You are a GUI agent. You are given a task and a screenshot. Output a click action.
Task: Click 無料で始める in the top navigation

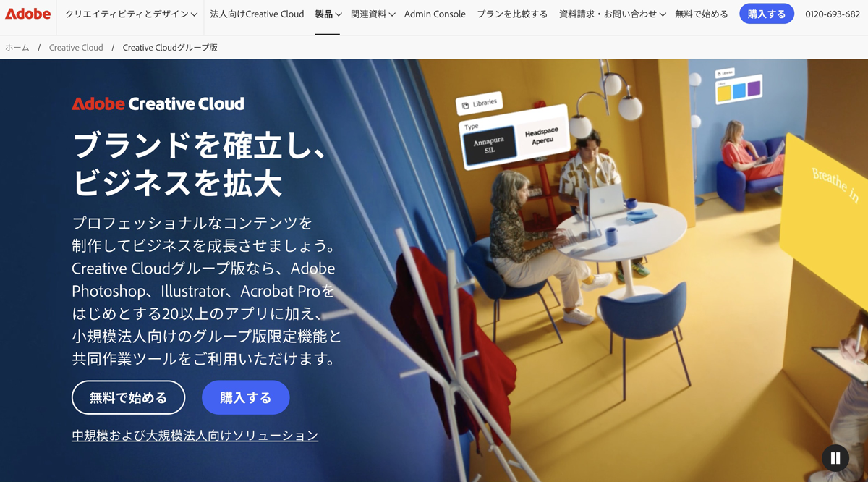click(x=702, y=14)
